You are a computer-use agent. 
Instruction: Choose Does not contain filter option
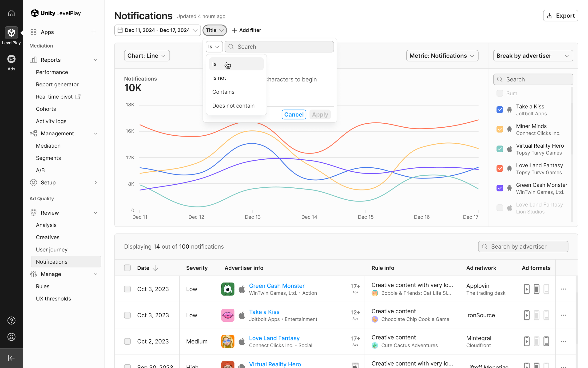tap(233, 106)
